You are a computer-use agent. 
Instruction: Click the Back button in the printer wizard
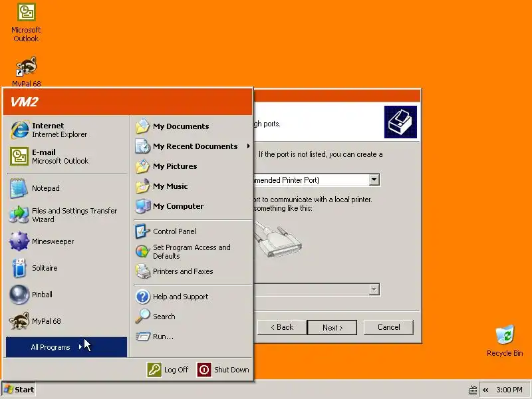click(281, 327)
